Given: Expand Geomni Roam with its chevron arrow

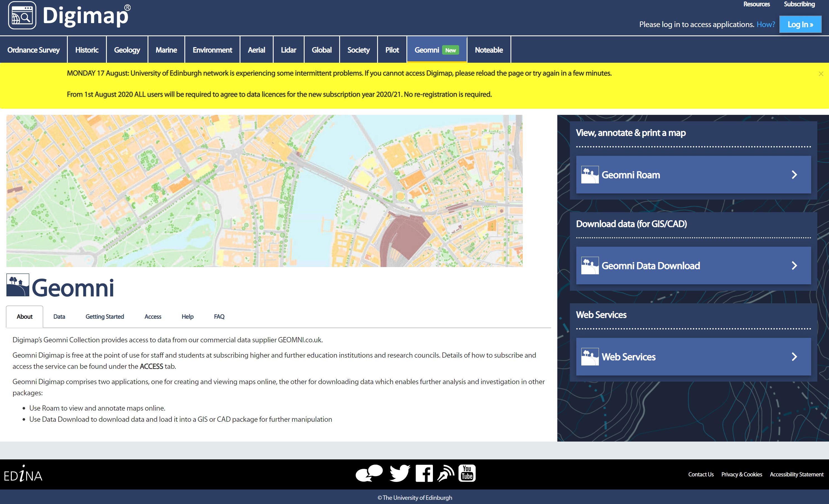Looking at the screenshot, I should pyautogui.click(x=794, y=175).
